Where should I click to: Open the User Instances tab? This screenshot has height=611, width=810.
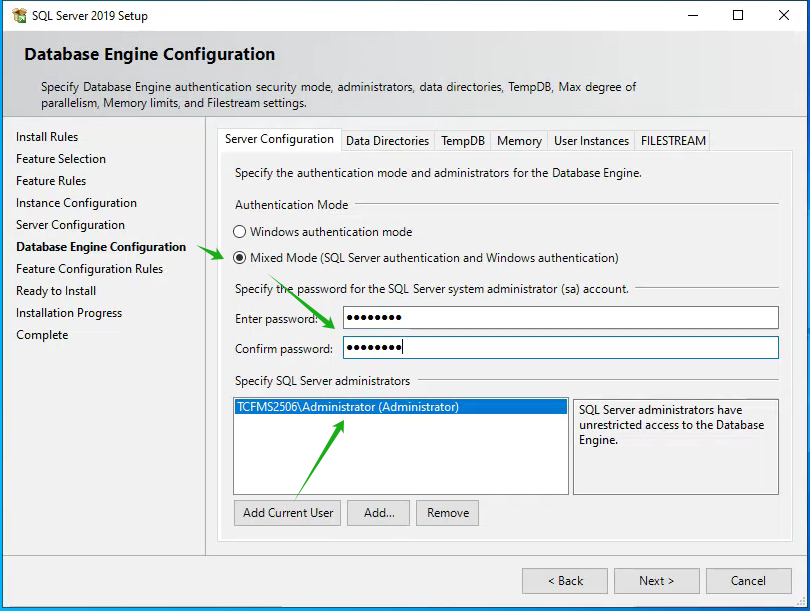591,140
